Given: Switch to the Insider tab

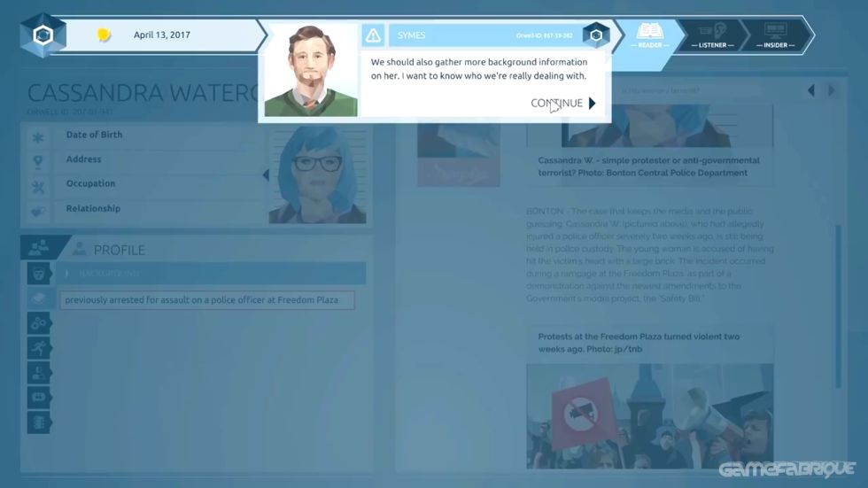Looking at the screenshot, I should [775, 35].
